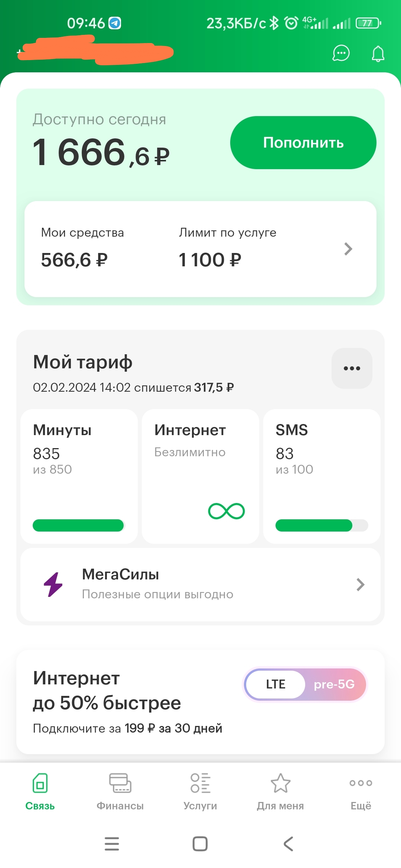The image size is (401, 868).
Task: Tap the unlimited internet infinity icon
Action: coord(226,511)
